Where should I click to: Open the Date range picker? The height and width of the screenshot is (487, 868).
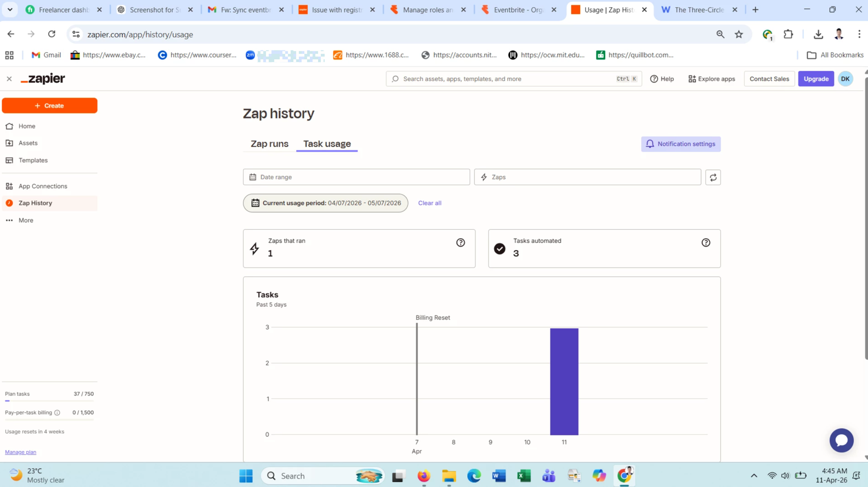click(356, 177)
